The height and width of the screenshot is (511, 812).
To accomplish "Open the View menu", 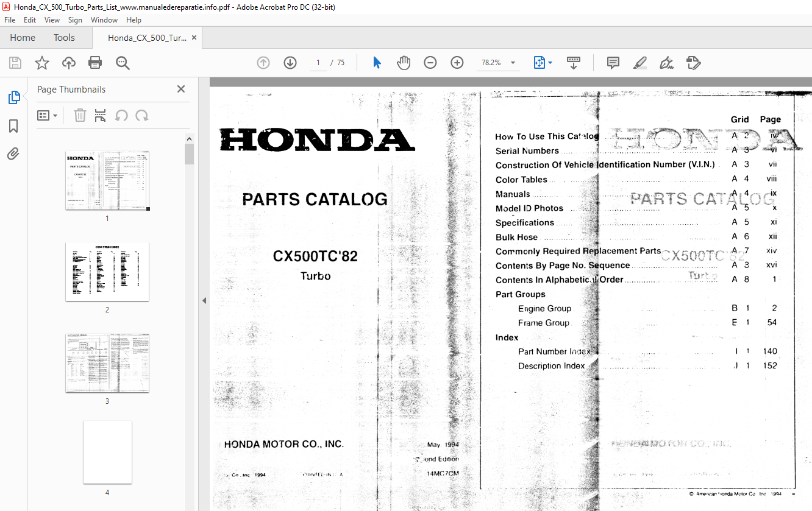I will (52, 20).
